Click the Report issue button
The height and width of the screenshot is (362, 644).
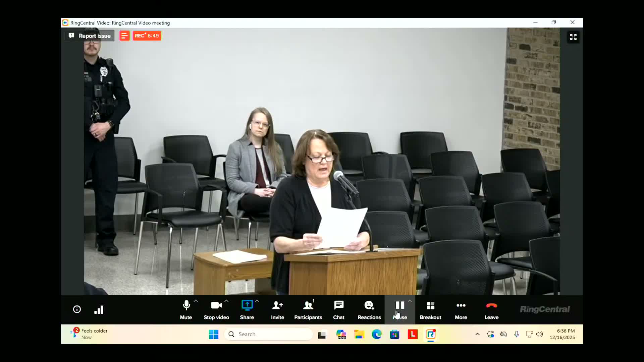(x=89, y=36)
